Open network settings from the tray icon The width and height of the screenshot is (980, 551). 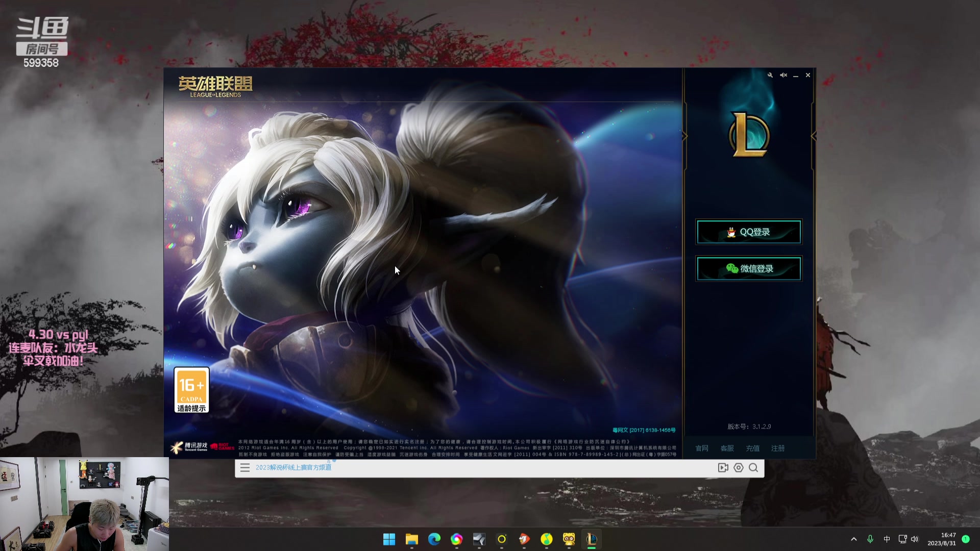(902, 539)
